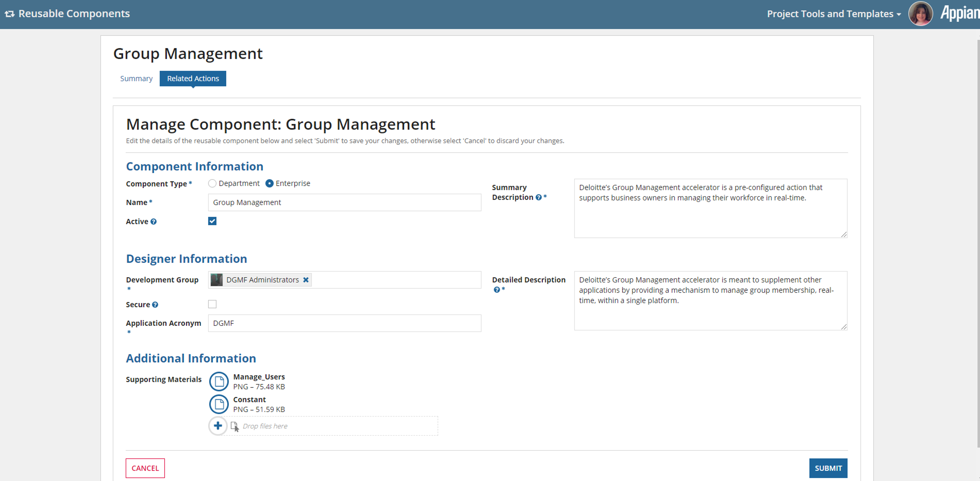Open the Constant document icon

coord(219,404)
